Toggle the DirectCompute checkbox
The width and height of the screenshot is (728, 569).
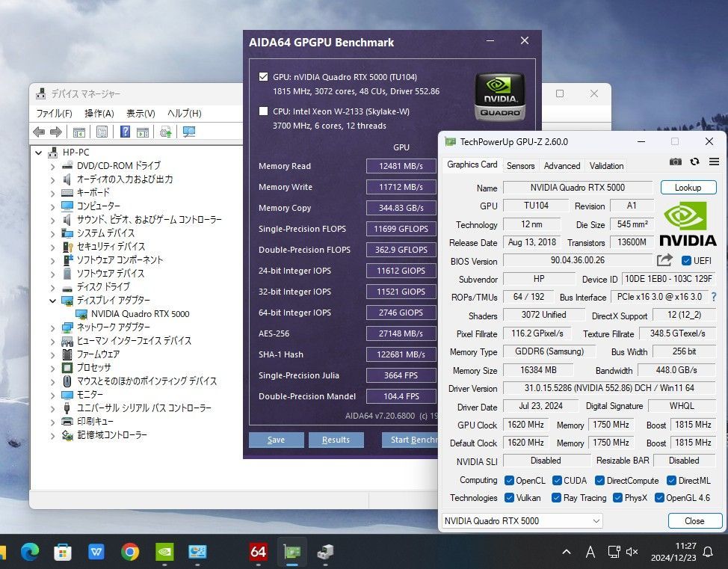[599, 480]
